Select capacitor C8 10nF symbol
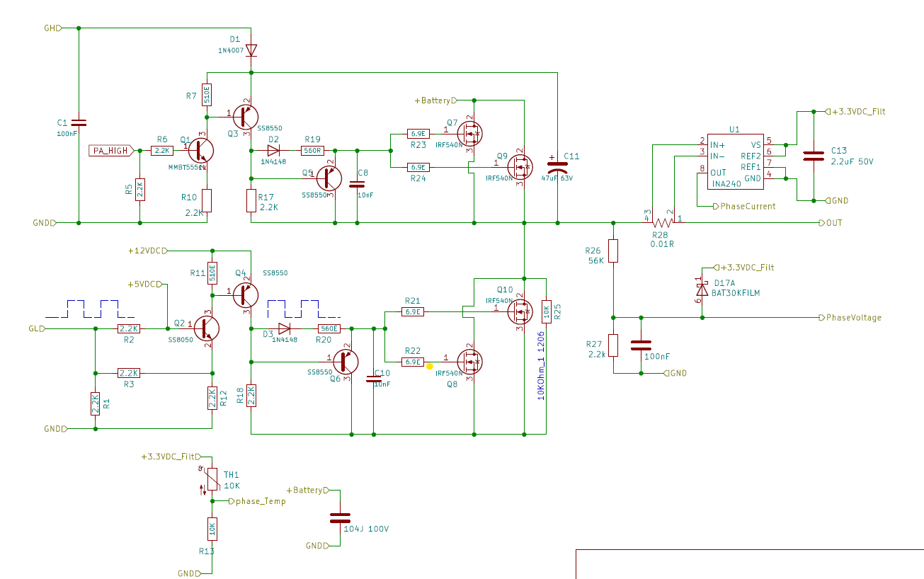The height and width of the screenshot is (579, 924). point(357,184)
